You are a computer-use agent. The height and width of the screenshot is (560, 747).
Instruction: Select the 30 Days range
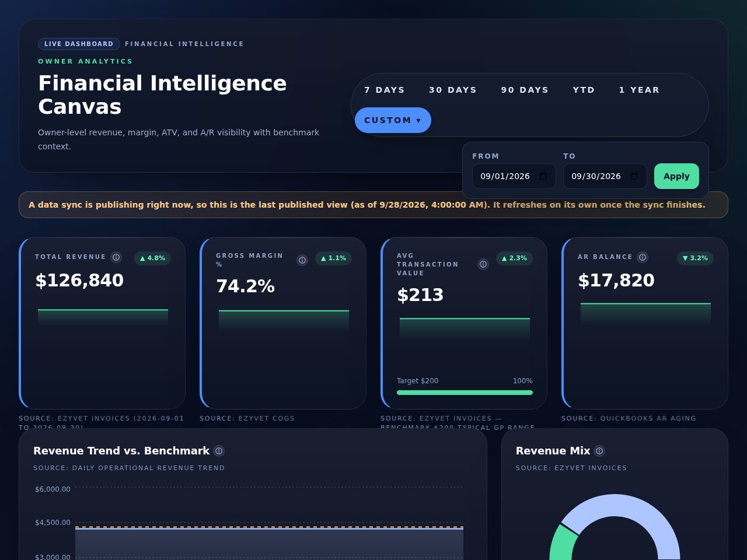click(x=453, y=90)
